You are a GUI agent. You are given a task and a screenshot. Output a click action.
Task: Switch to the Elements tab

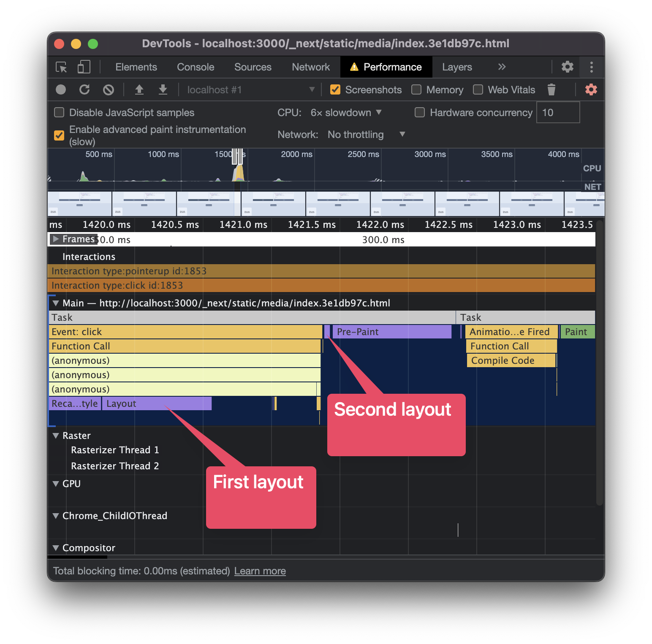pyautogui.click(x=136, y=67)
